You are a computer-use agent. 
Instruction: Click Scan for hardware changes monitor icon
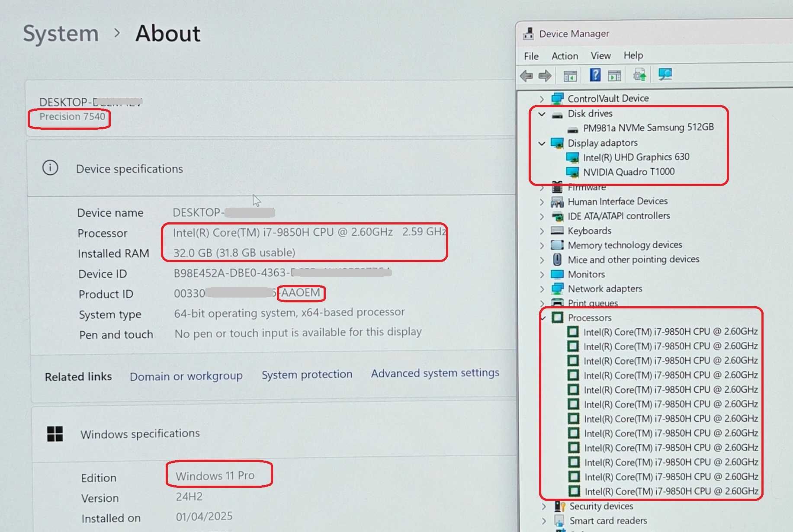click(x=665, y=74)
